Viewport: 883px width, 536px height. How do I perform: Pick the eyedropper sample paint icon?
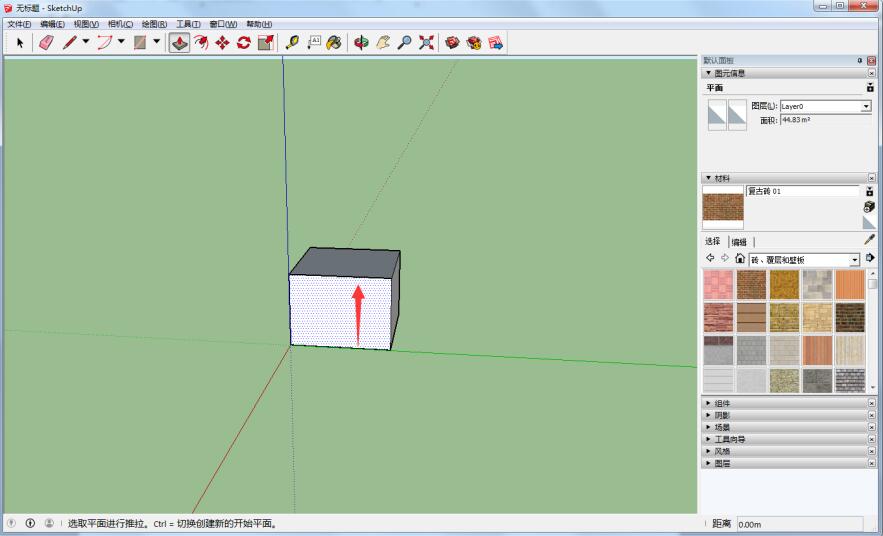pos(868,240)
